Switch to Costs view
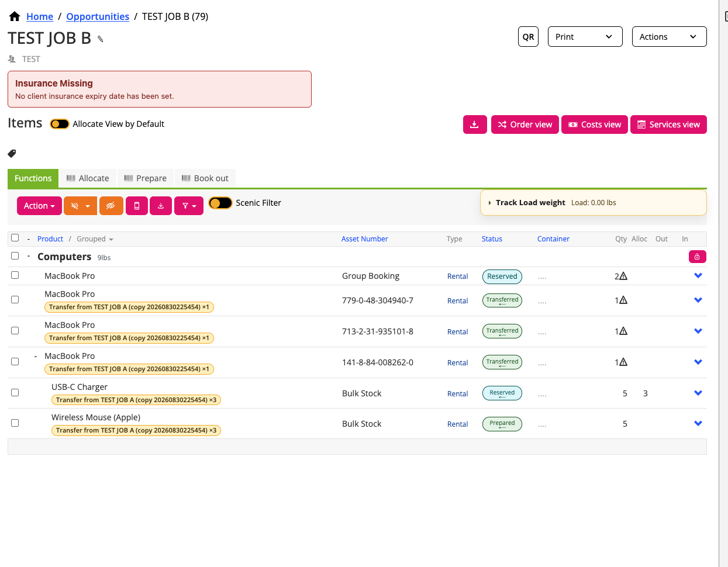728x567 pixels. tap(595, 125)
